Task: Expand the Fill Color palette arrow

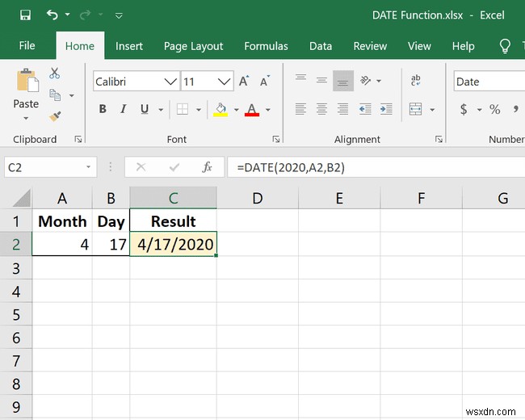Action: tap(237, 110)
